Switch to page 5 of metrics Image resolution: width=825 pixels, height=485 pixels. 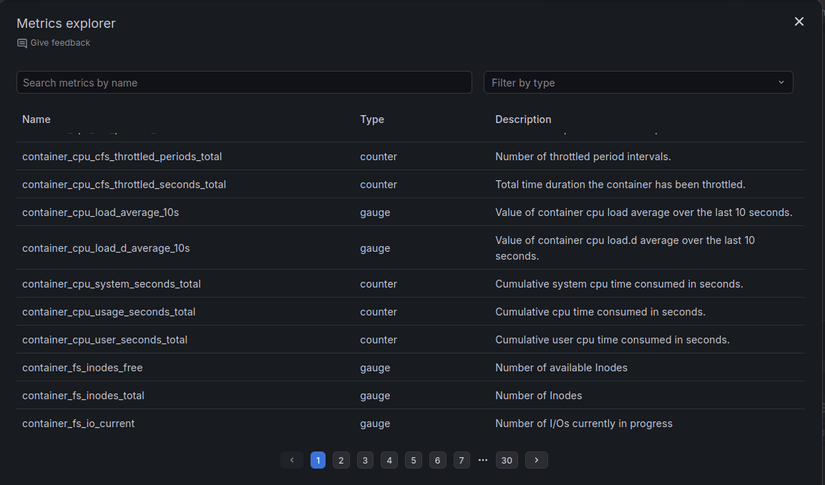414,460
